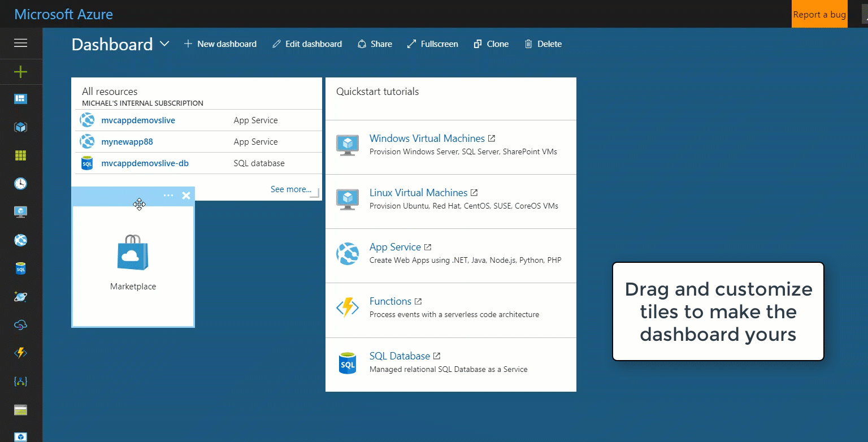The image size is (868, 442).
Task: Click "Create Web Apps using .NET, Java" description
Action: [466, 260]
